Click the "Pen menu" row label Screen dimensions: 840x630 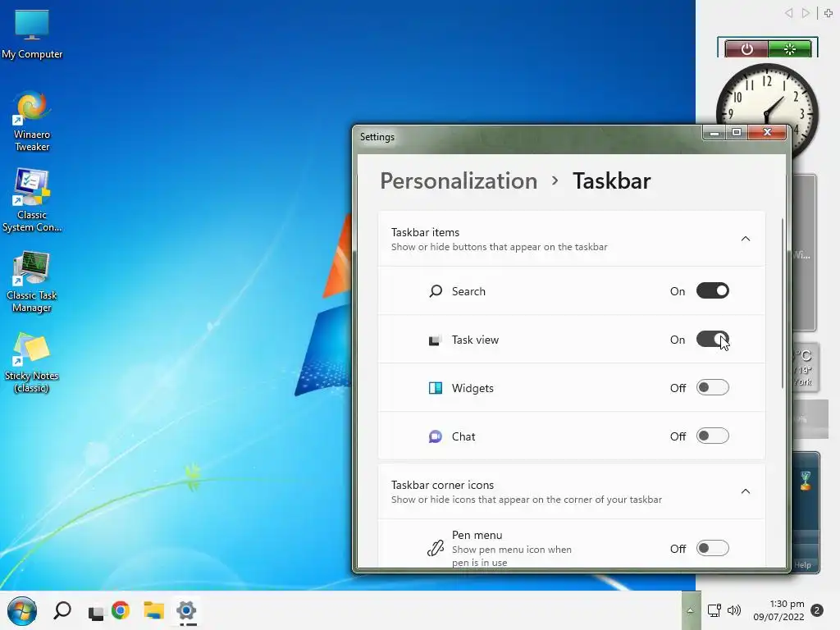[x=477, y=535]
